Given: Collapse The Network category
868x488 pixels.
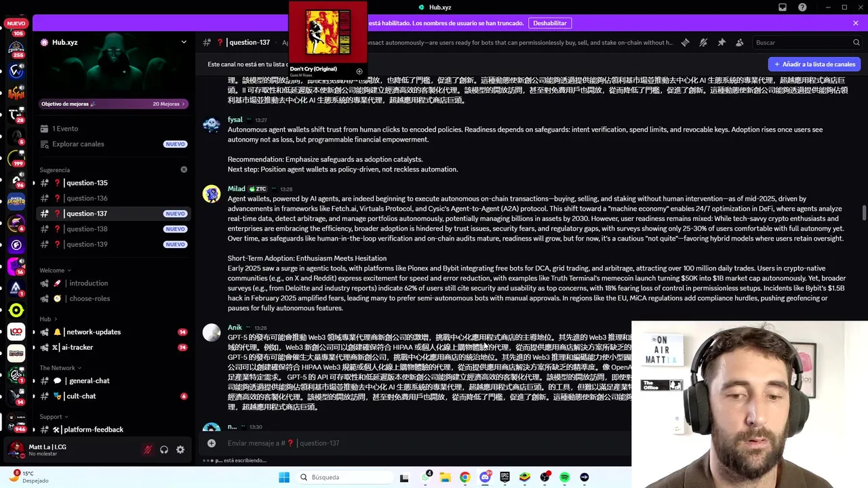Looking at the screenshot, I should 60,368.
